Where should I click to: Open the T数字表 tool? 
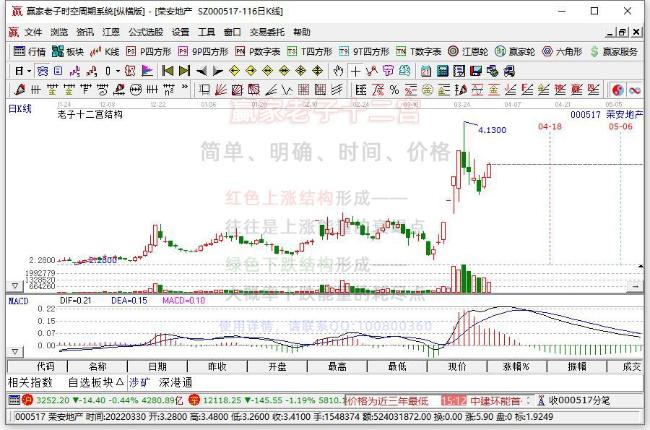click(419, 51)
